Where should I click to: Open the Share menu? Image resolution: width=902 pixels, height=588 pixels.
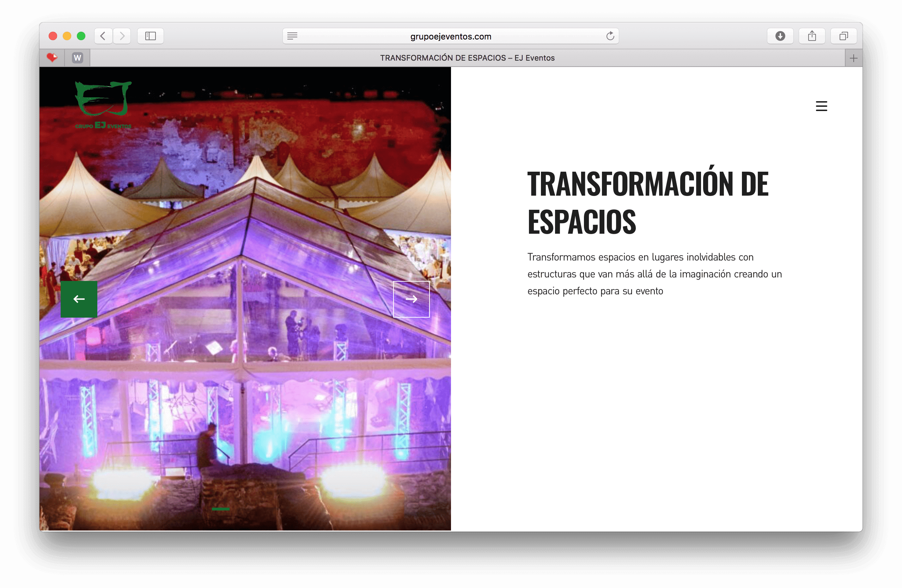[812, 36]
